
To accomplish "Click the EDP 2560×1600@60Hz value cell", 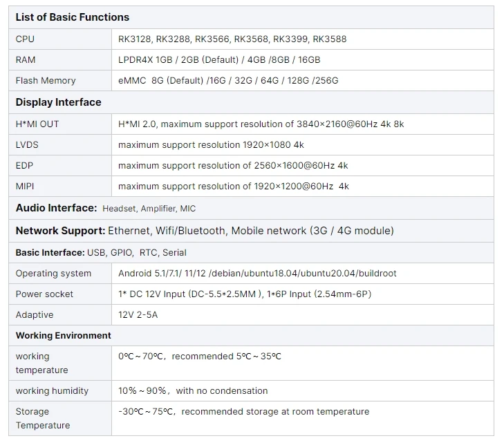I will pyautogui.click(x=233, y=166).
